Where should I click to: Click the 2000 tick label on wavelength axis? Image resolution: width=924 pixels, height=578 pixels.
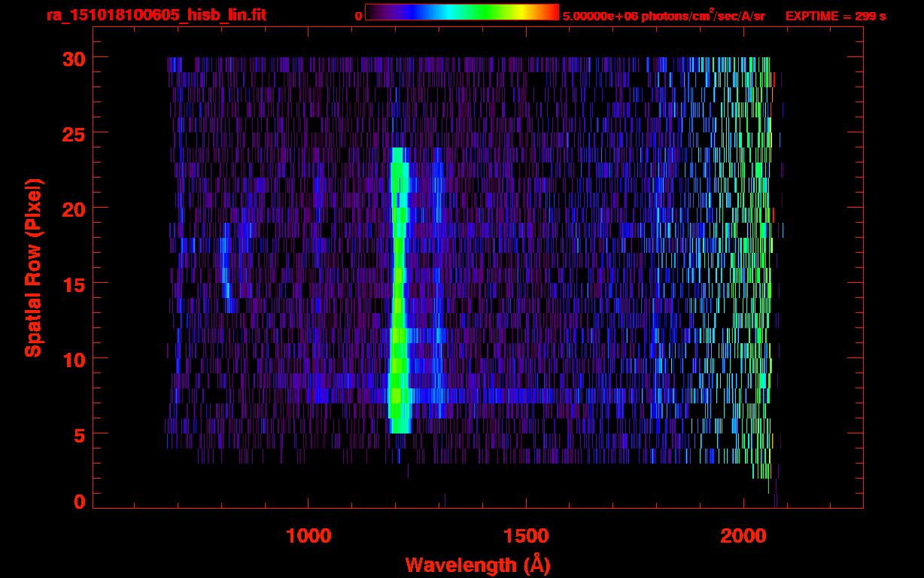(x=743, y=535)
